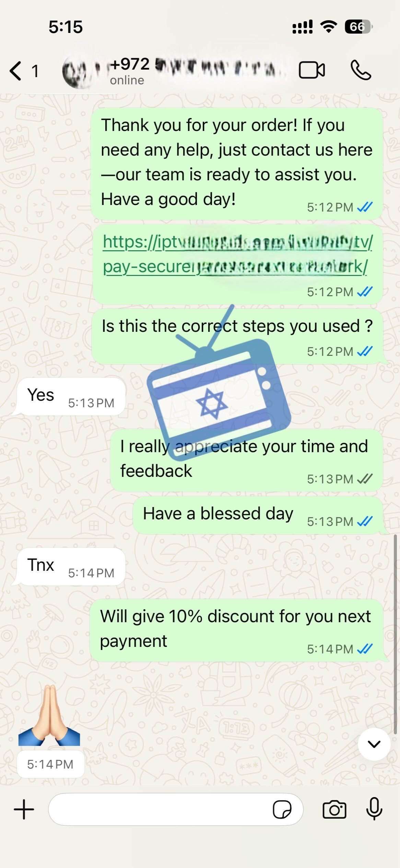
Task: Open the camera to take photo
Action: (334, 809)
